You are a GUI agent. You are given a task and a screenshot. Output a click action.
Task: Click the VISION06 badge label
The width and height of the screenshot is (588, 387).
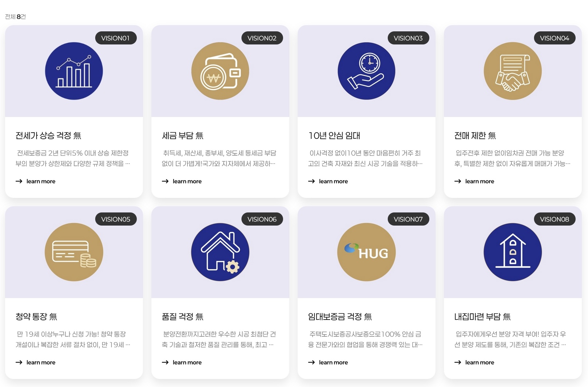coord(262,219)
